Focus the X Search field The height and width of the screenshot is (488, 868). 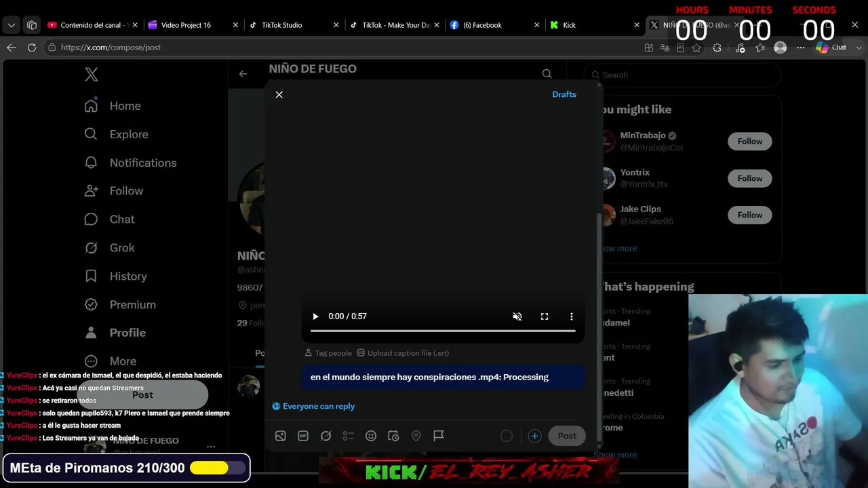coord(683,75)
